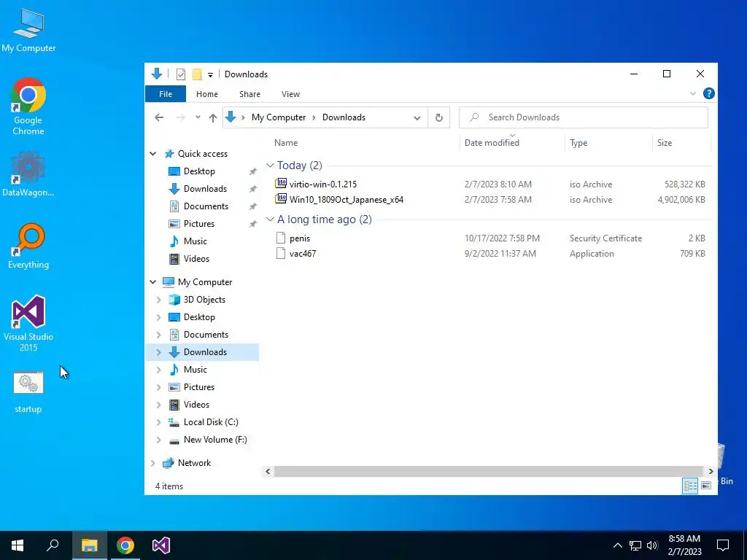
Task: Click horizontal scrollbar left arrow
Action: 268,472
